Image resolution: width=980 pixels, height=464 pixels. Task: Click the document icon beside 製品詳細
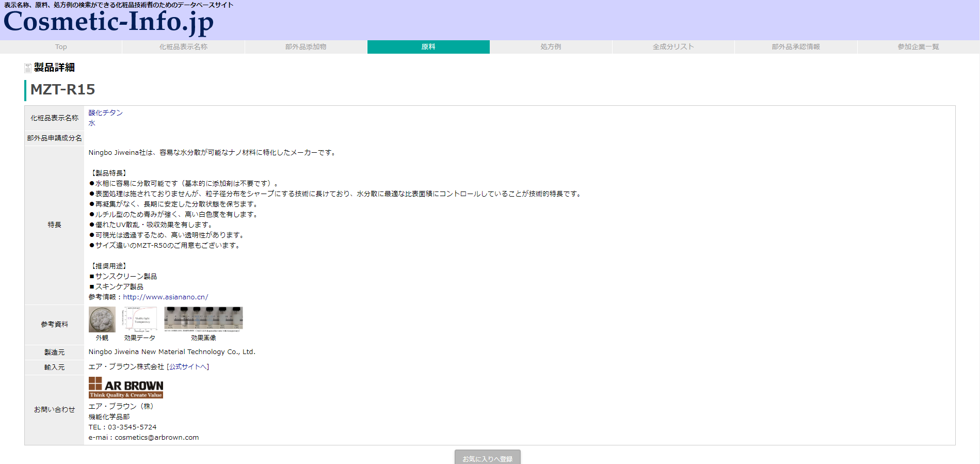28,68
